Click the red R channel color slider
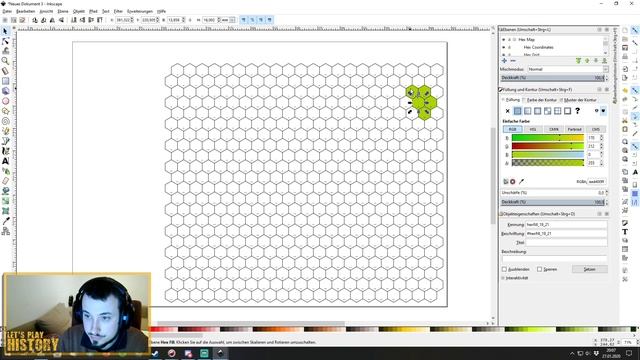 click(x=548, y=138)
